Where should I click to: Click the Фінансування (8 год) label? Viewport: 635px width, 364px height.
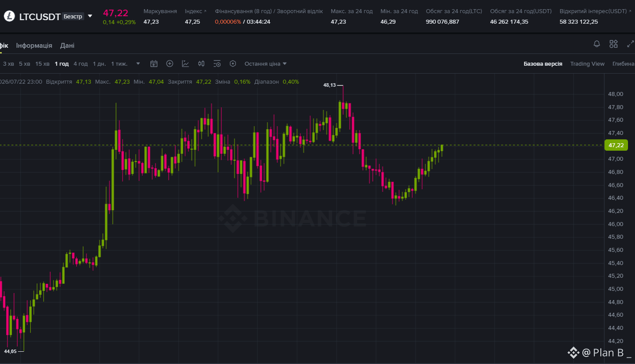[x=243, y=11]
